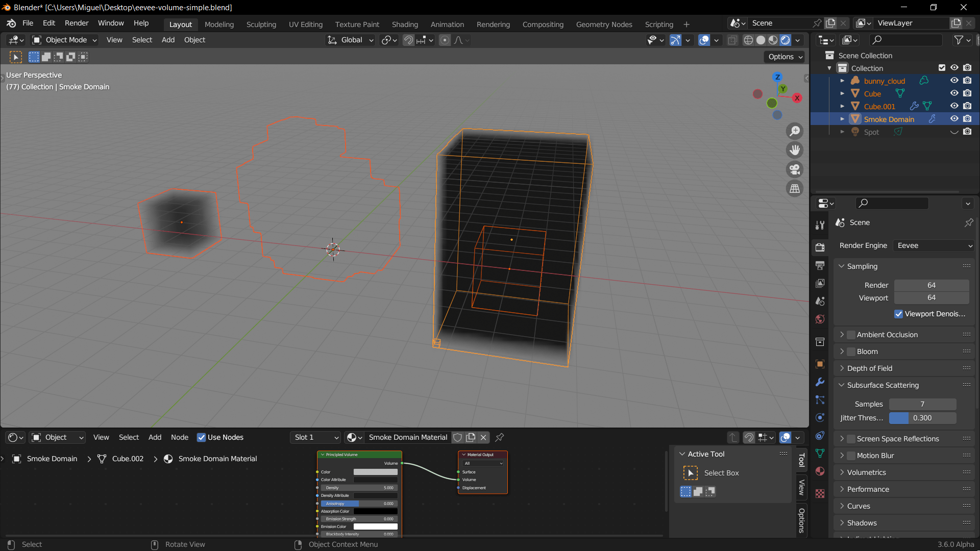The height and width of the screenshot is (551, 980).
Task: Select the Select Box active tool
Action: point(690,473)
